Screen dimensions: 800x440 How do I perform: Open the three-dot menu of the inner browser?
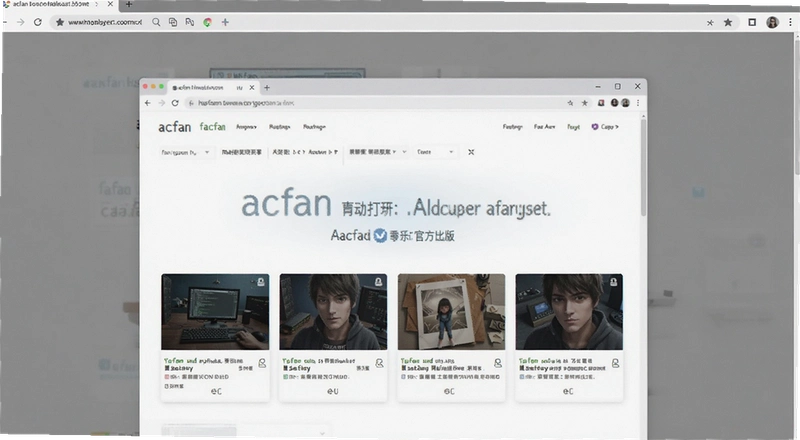click(x=638, y=103)
